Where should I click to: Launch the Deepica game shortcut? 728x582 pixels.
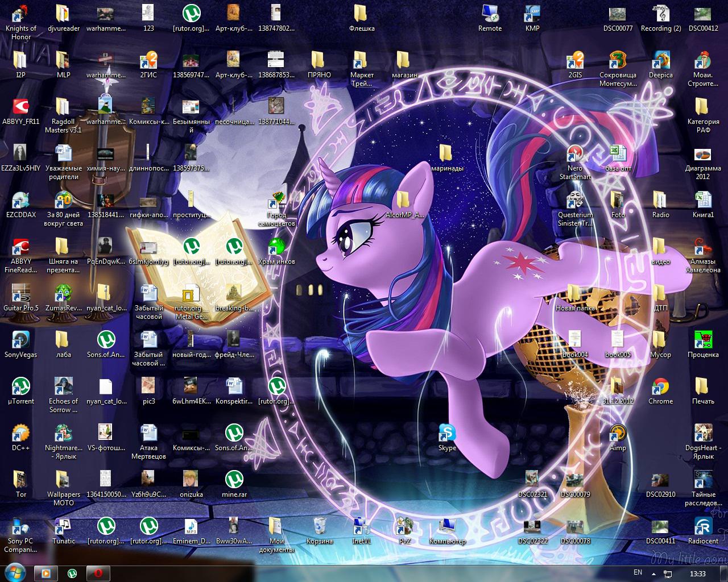(x=661, y=65)
